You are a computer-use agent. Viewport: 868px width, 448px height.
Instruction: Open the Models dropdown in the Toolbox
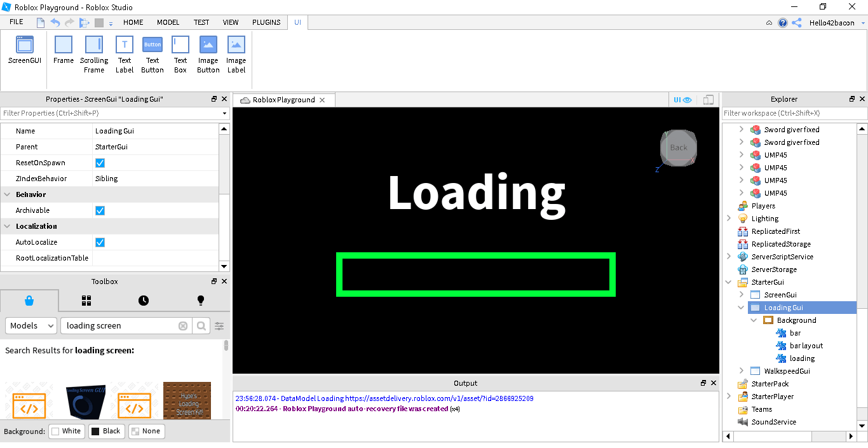tap(31, 325)
